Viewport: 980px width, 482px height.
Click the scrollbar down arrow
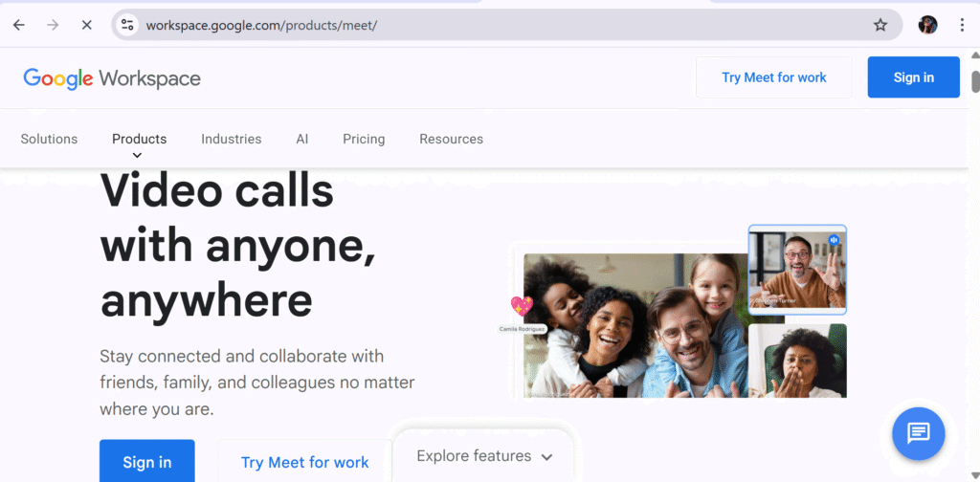[975, 477]
